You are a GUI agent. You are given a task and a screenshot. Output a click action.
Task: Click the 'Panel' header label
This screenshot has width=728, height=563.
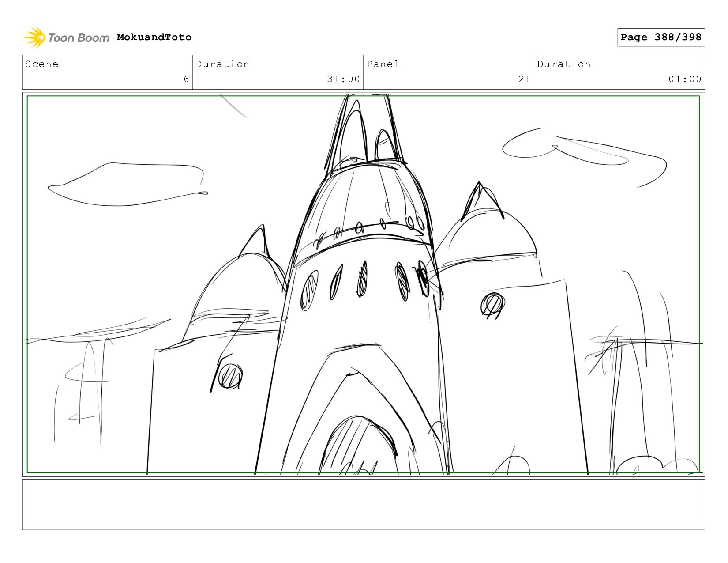(383, 64)
